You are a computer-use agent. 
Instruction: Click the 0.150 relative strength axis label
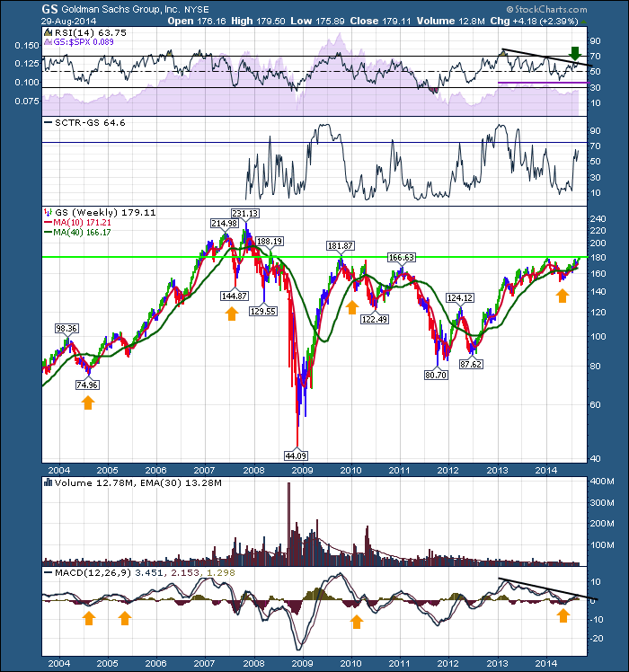[27, 46]
